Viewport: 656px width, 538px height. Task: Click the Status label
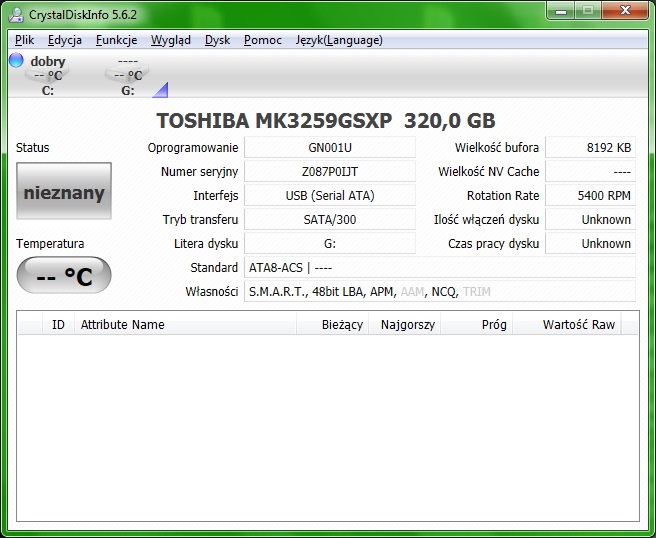click(33, 148)
